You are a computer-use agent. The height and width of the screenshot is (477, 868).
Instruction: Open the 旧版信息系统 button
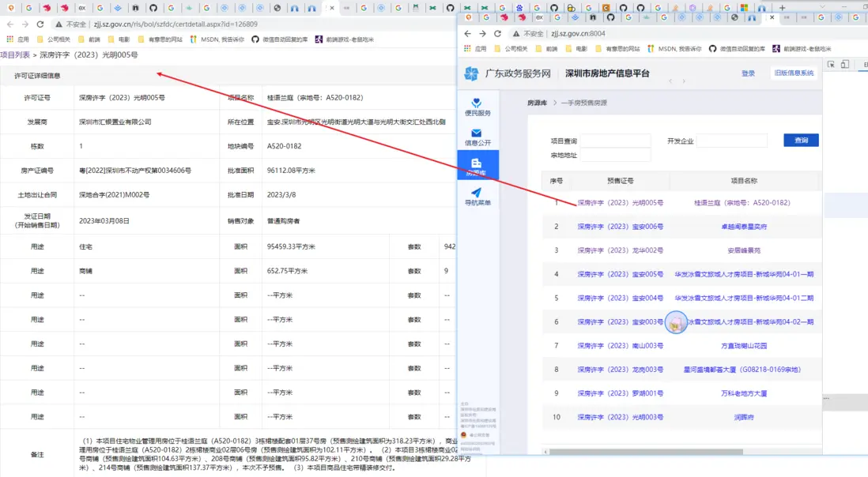tap(793, 73)
